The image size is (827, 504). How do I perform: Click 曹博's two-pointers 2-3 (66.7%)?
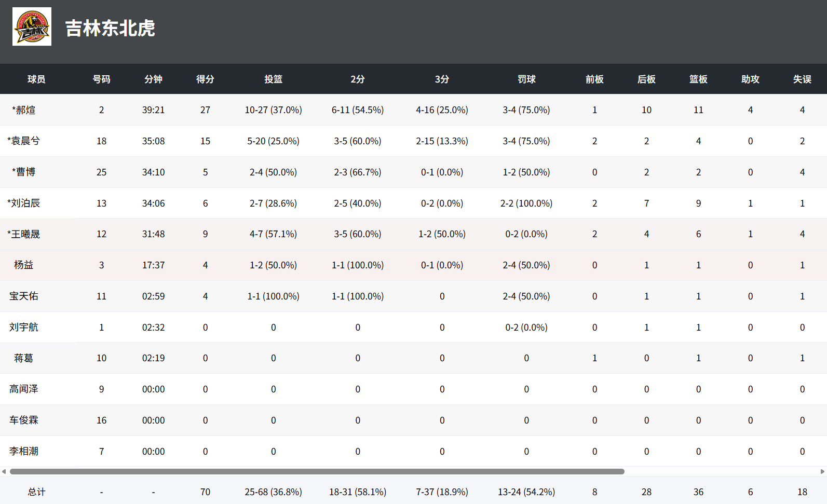(358, 172)
